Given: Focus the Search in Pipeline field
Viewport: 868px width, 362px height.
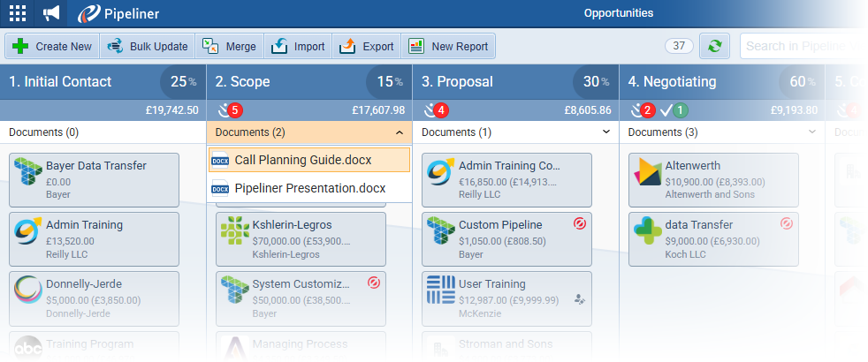Looking at the screenshot, I should click(x=803, y=46).
